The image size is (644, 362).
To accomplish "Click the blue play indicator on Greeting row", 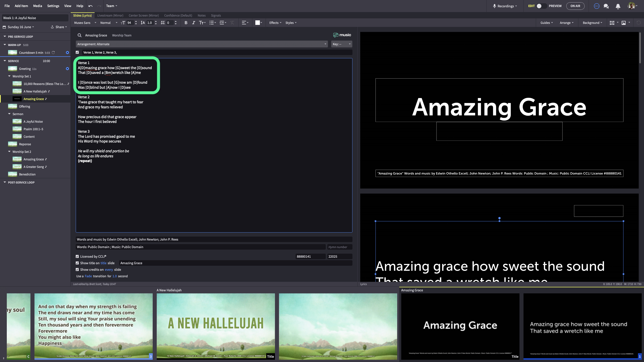I will 67,69.
